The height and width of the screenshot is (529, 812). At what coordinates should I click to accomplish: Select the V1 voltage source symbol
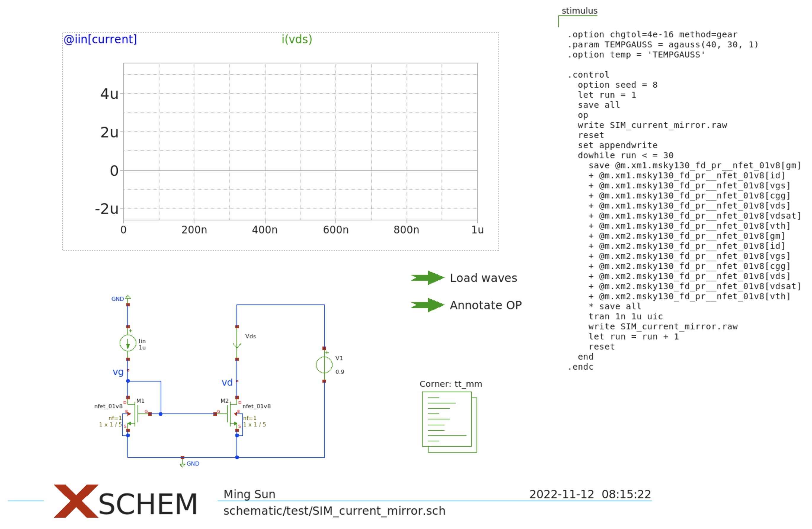click(x=324, y=365)
